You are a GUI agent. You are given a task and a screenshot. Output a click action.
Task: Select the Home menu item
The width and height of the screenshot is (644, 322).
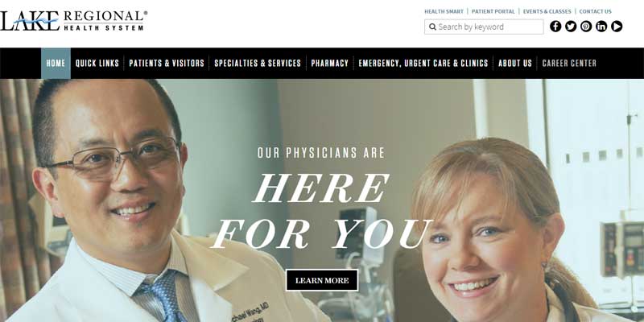pos(56,64)
